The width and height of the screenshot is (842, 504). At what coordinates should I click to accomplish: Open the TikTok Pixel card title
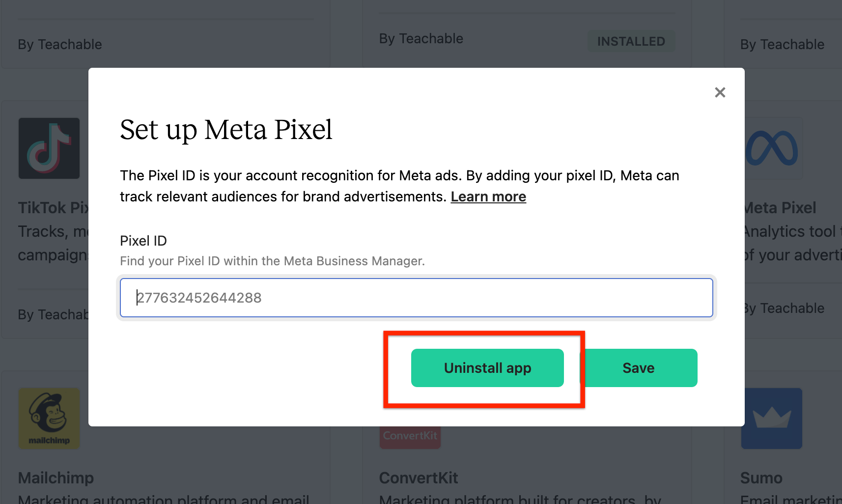point(54,208)
